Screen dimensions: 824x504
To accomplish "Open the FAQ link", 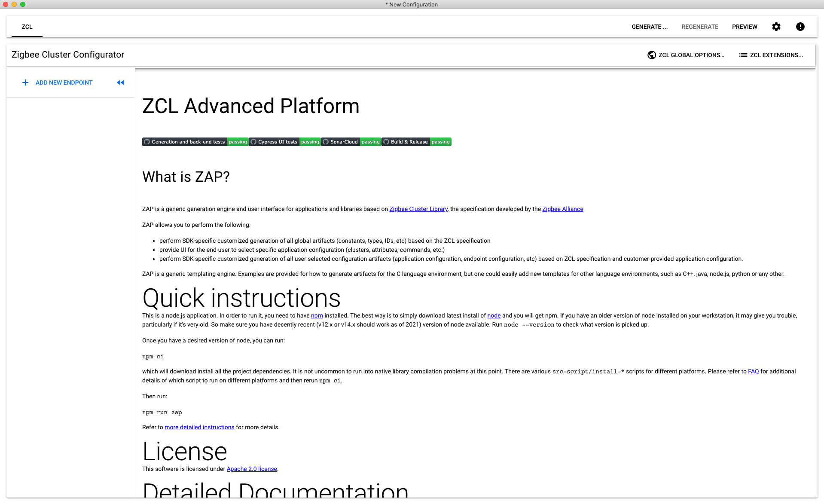I will click(x=753, y=371).
